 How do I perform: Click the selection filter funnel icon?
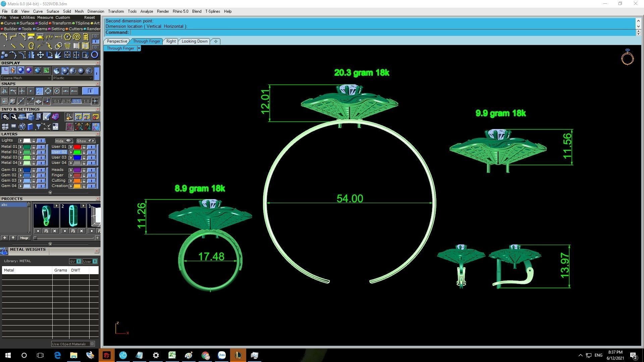[x=38, y=127]
